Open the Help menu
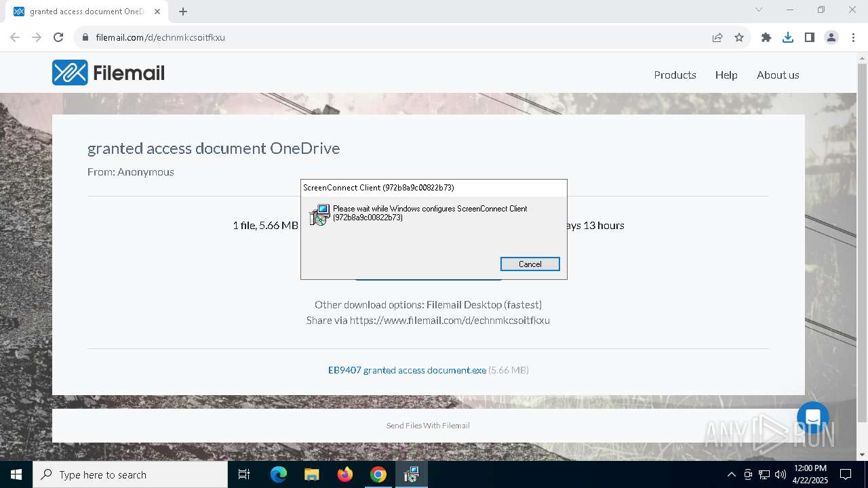 (726, 75)
